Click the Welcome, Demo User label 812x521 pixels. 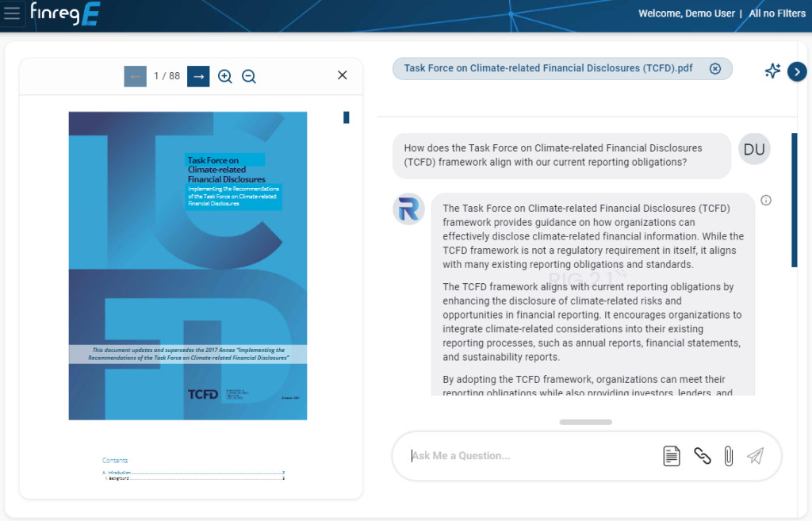pos(686,13)
